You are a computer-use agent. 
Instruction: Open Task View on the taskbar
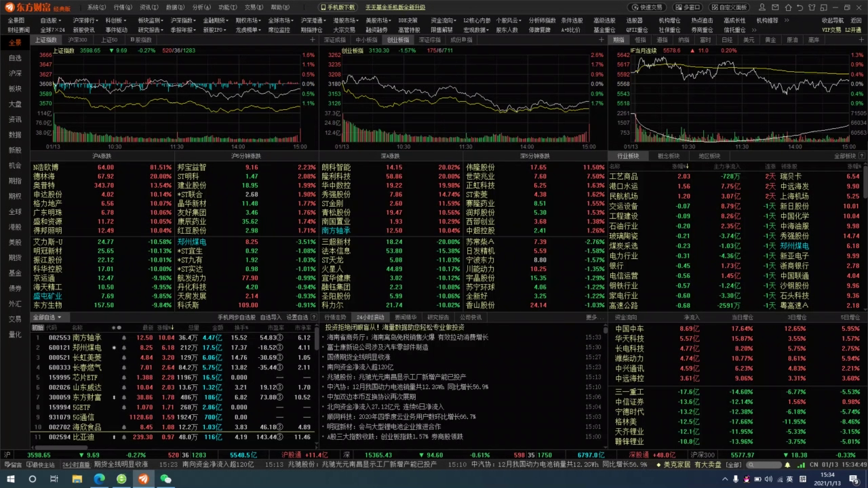(56, 479)
